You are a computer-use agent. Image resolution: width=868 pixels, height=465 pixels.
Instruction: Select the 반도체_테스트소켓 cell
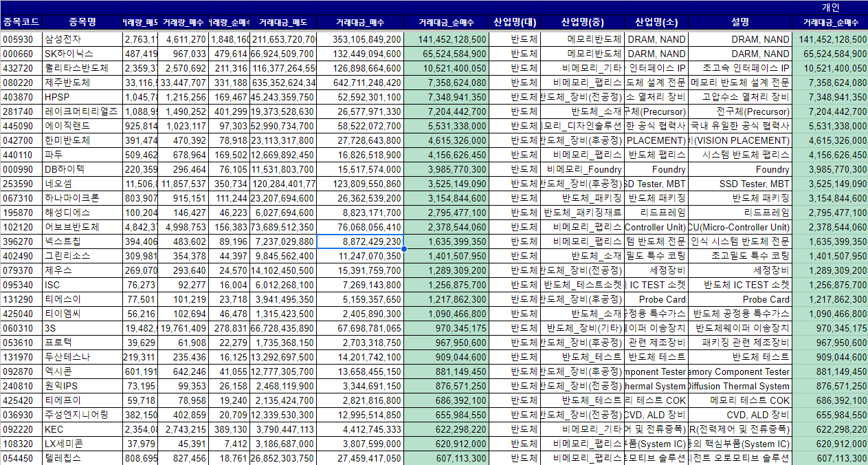point(582,285)
